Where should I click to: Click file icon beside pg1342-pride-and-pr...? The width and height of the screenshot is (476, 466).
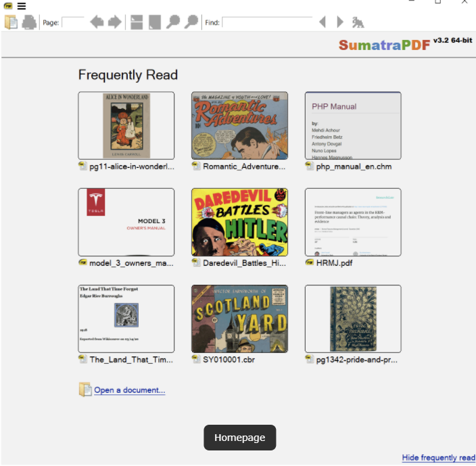point(310,359)
